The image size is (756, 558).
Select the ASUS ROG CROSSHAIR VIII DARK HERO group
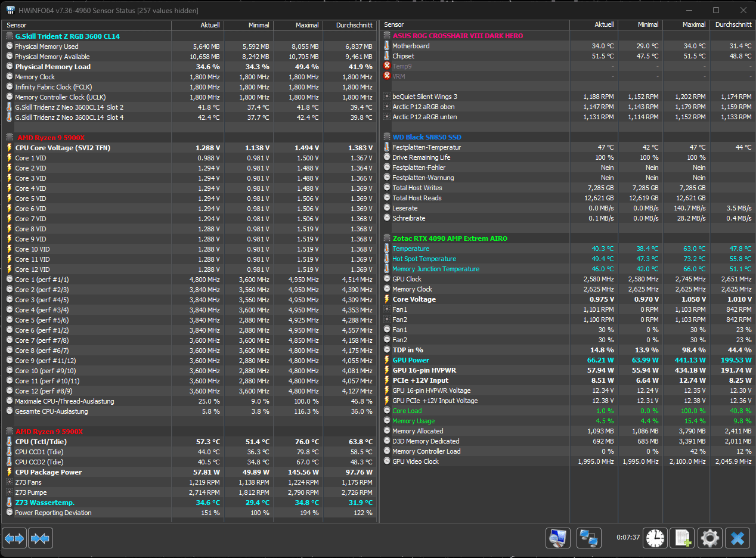pyautogui.click(x=568, y=36)
